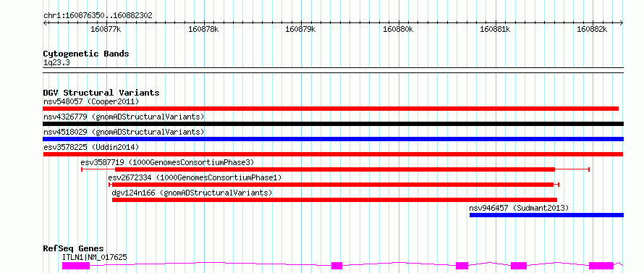Image resolution: width=644 pixels, height=273 pixels.
Task: Click the 1q23.3 band label
Action: (x=56, y=62)
